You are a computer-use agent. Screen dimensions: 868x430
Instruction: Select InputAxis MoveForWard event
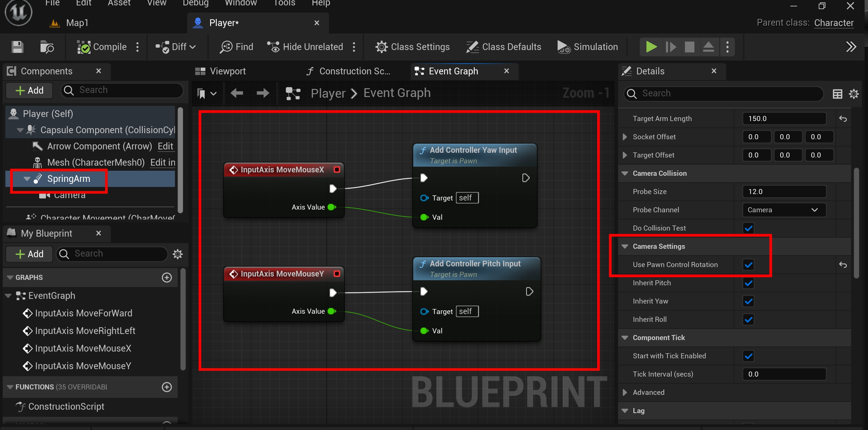(x=83, y=313)
